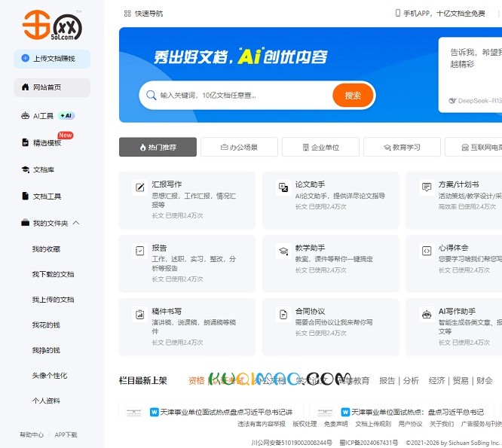This screenshot has width=502, height=448.
Task: Click the green AI badge beside AI工具
Action: tap(66, 115)
